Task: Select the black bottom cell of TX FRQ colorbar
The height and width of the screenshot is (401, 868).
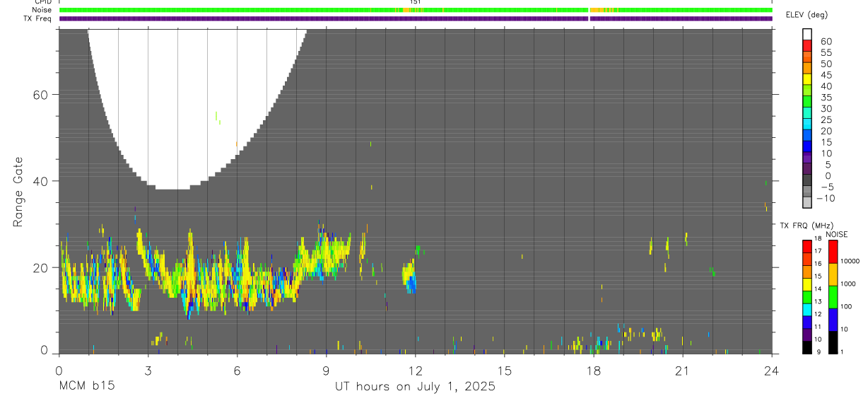Action: (x=807, y=347)
